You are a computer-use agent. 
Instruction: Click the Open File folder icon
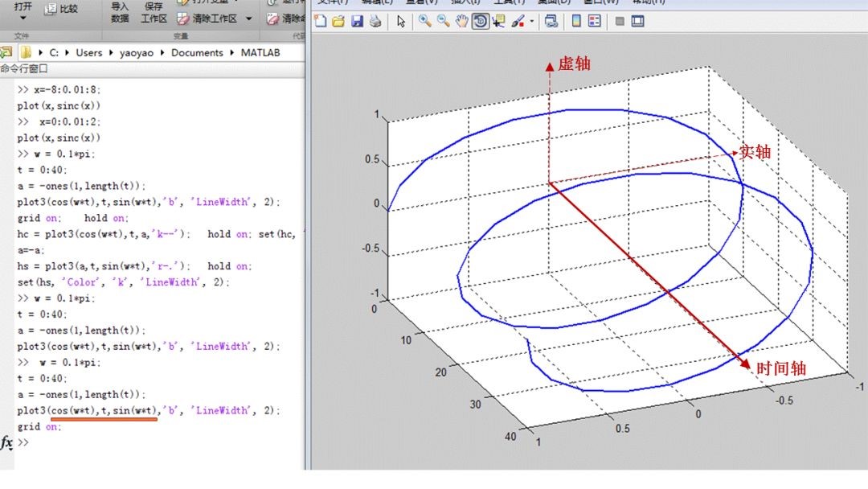[338, 22]
